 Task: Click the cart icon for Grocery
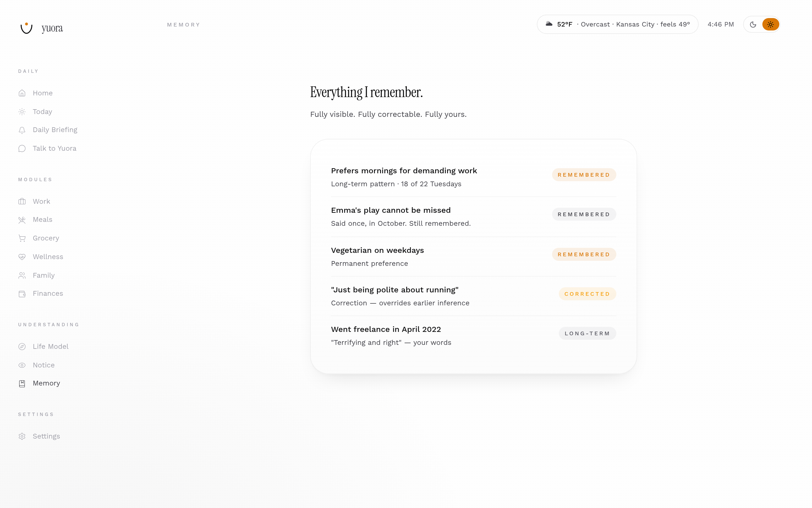[x=22, y=238]
